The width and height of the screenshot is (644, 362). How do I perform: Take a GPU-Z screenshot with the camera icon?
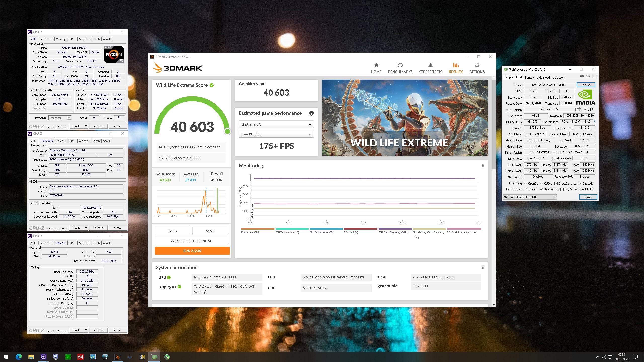(581, 76)
